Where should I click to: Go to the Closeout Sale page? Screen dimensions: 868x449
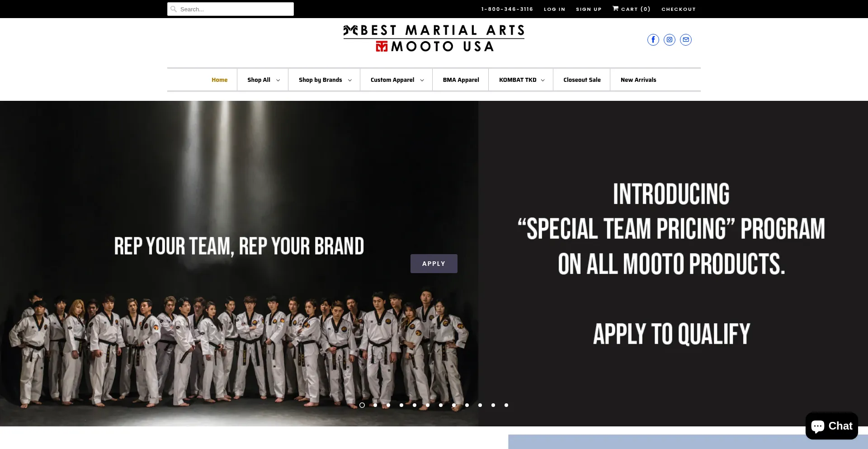click(582, 80)
